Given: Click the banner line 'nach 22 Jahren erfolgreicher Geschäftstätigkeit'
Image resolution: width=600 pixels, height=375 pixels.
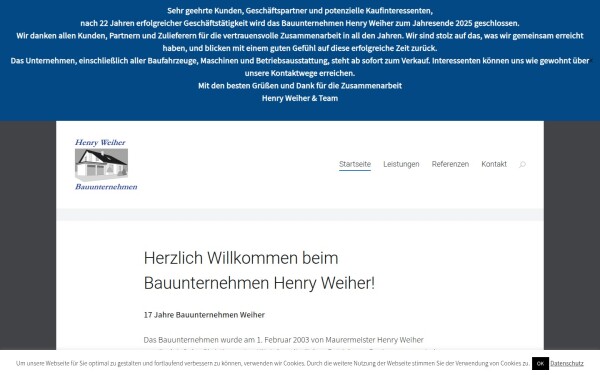Looking at the screenshot, I should (x=300, y=23).
